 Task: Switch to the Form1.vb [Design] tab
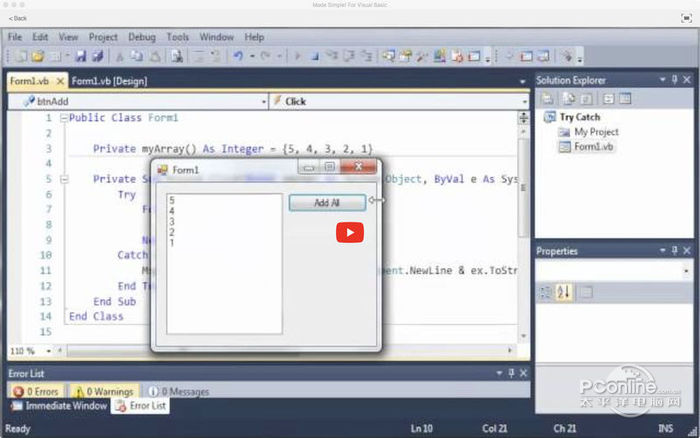110,81
